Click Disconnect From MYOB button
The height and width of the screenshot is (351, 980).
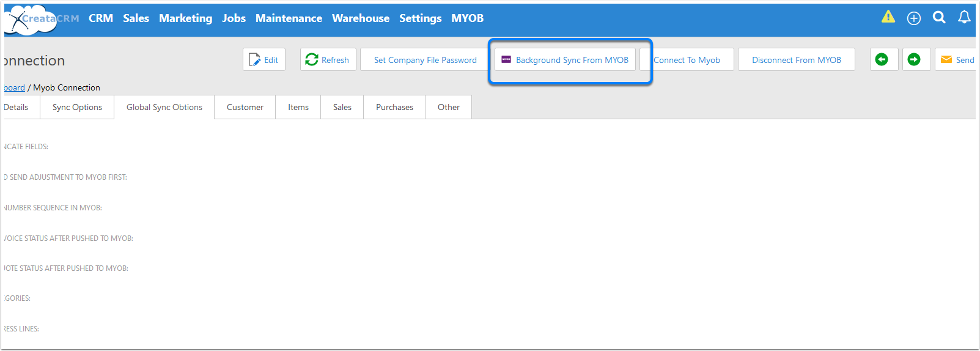tap(797, 59)
